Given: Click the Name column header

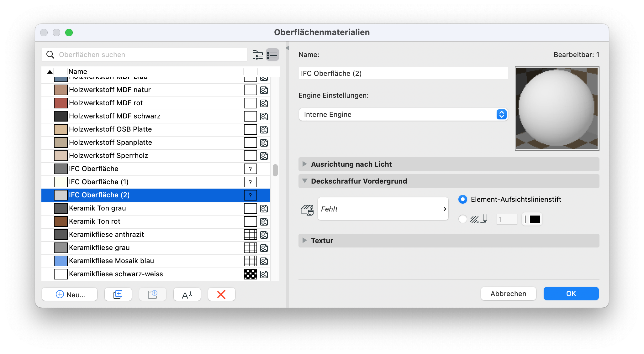Looking at the screenshot, I should tap(155, 71).
